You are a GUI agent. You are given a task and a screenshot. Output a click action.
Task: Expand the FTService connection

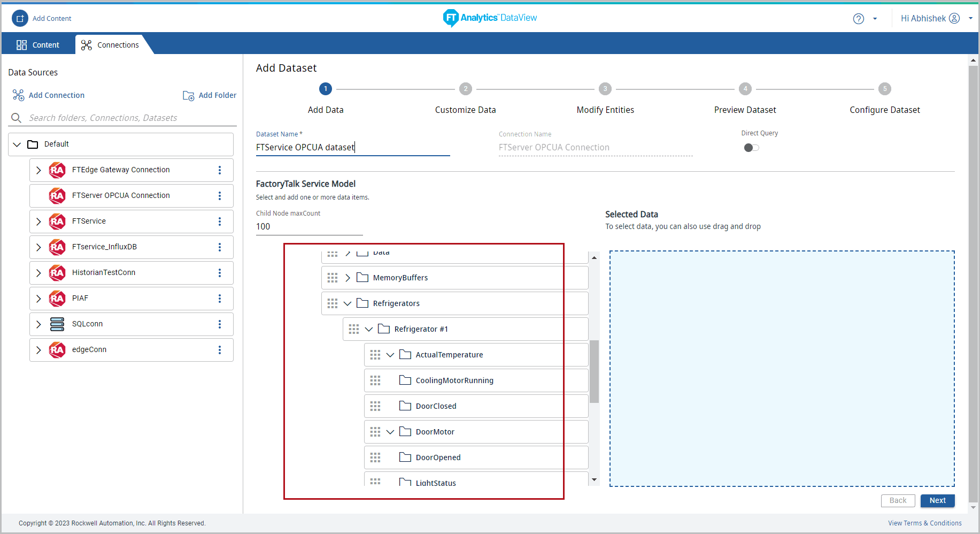pos(38,222)
